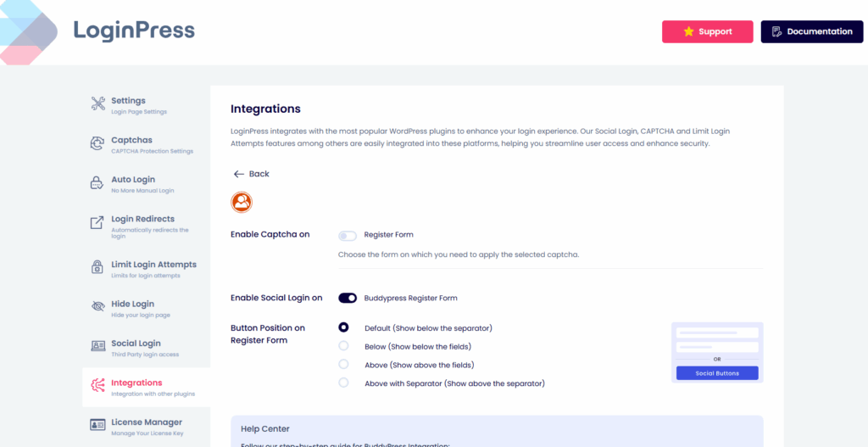Click the Documentation button
This screenshot has height=447, width=868.
(x=812, y=31)
